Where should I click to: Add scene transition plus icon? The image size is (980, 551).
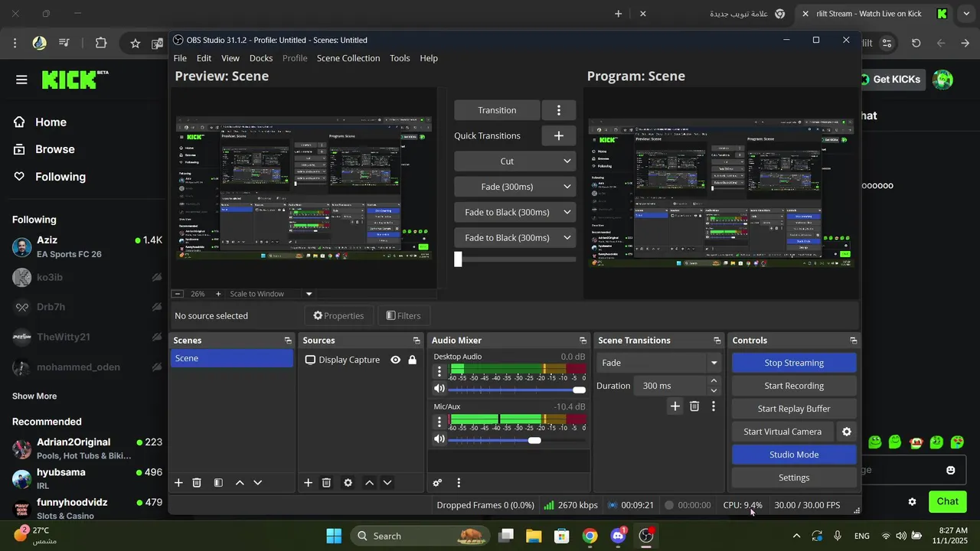click(x=675, y=406)
